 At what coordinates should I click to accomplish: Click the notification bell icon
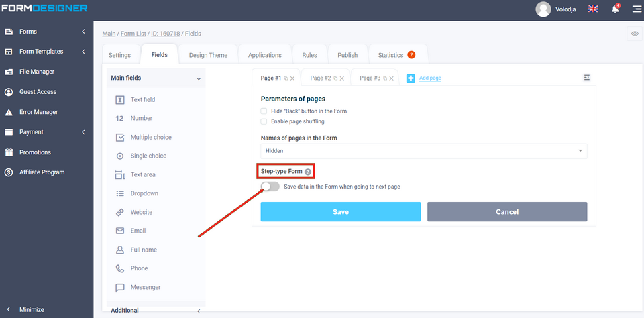coord(614,9)
